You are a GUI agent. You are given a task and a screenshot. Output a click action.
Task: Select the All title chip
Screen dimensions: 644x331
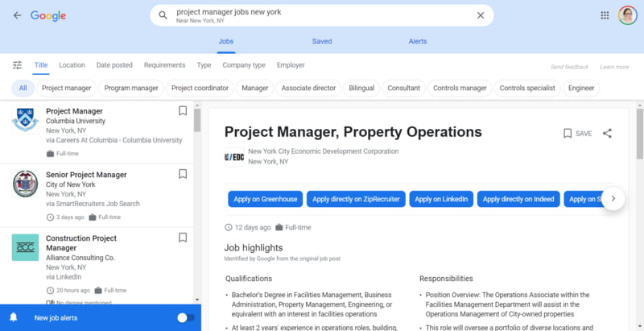23,88
